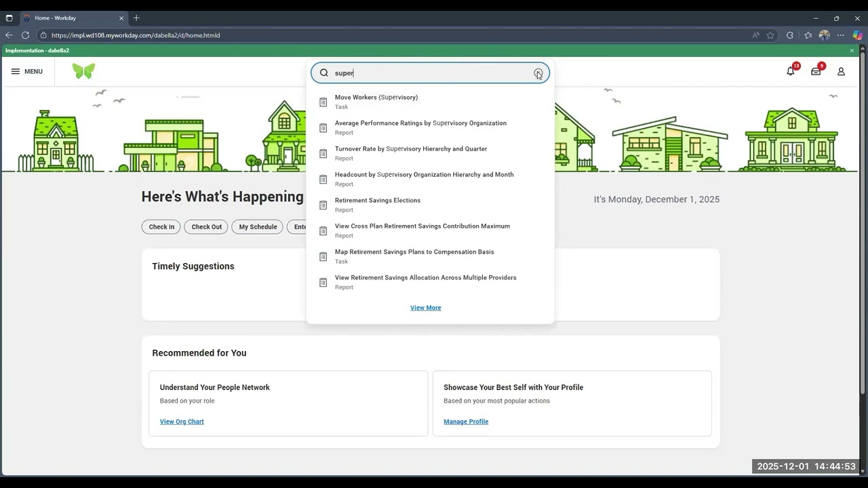
Task: Reload the page with the refresh icon
Action: coord(25,35)
